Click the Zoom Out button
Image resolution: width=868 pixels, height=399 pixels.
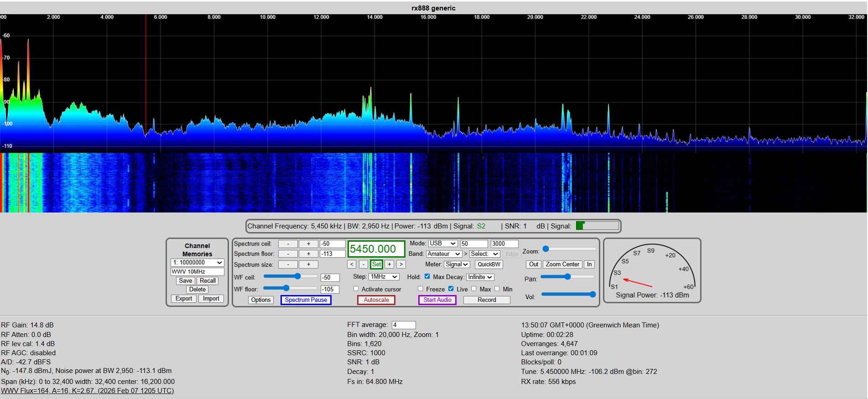click(x=533, y=264)
